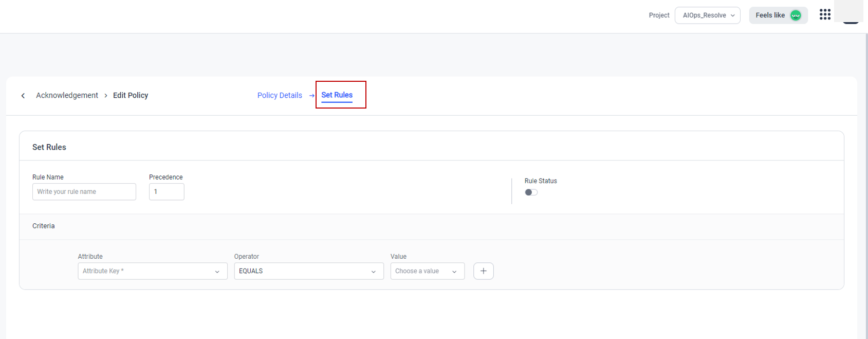The image size is (868, 339).
Task: Switch to the Policy Details step
Action: coord(280,95)
